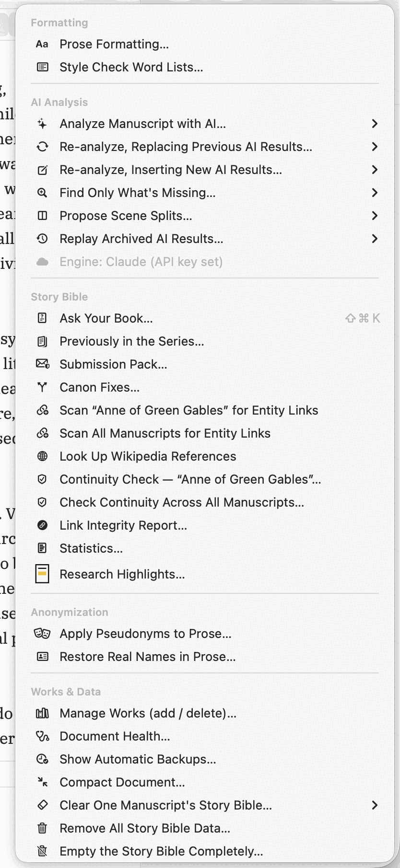Viewport: 400px width, 868px height.
Task: Choose Research Highlights… label
Action: (x=122, y=574)
